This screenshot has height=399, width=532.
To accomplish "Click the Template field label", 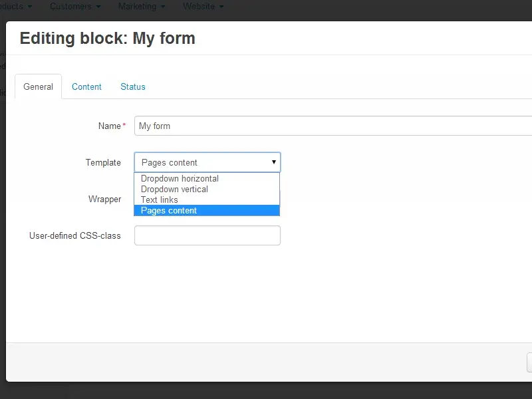I will (x=103, y=163).
